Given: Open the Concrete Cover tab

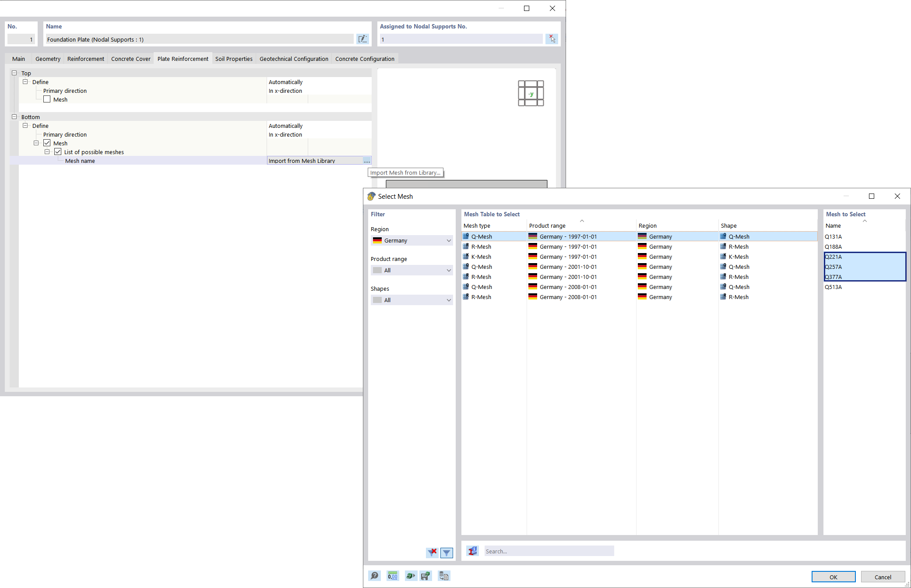Looking at the screenshot, I should coord(130,59).
